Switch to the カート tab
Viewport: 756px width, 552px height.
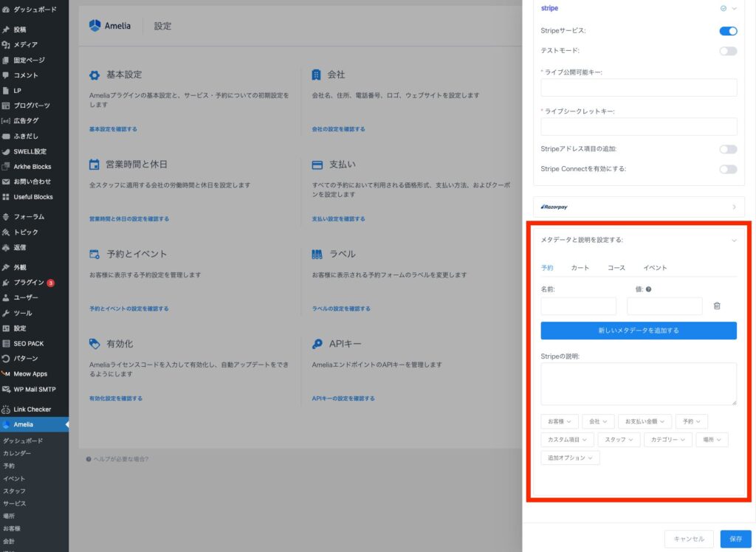coord(580,268)
